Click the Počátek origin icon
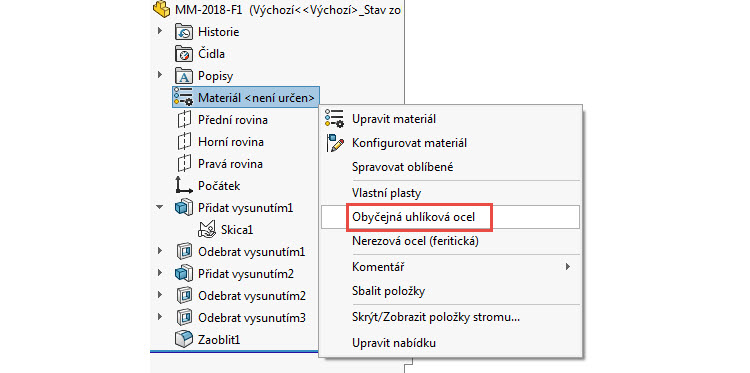Screen dimensions: 750x373 [x=184, y=186]
